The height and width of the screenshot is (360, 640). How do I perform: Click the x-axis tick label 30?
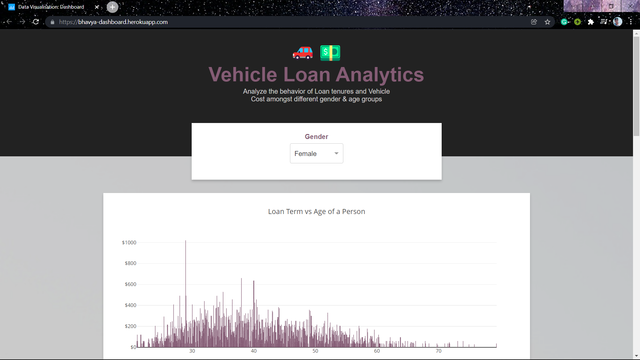point(192,351)
